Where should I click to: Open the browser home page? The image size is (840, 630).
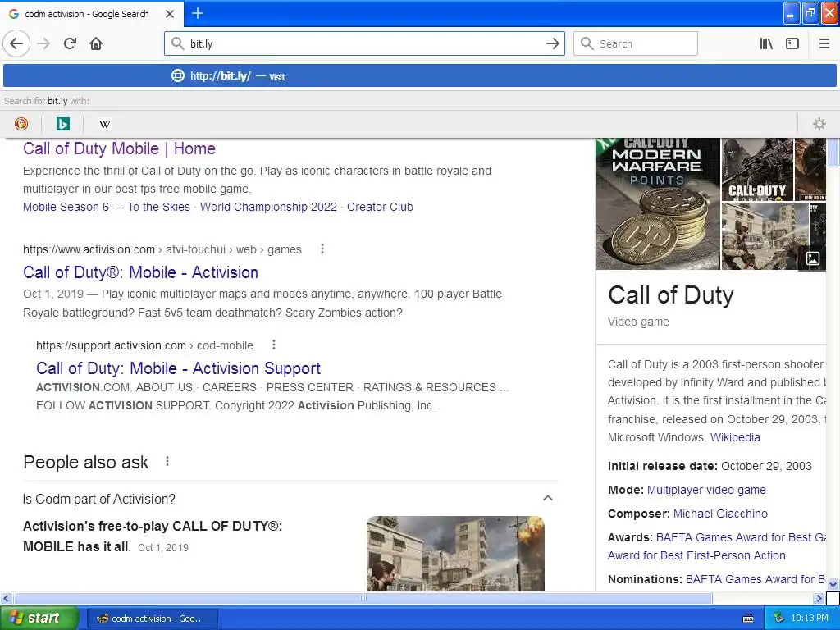(x=96, y=43)
